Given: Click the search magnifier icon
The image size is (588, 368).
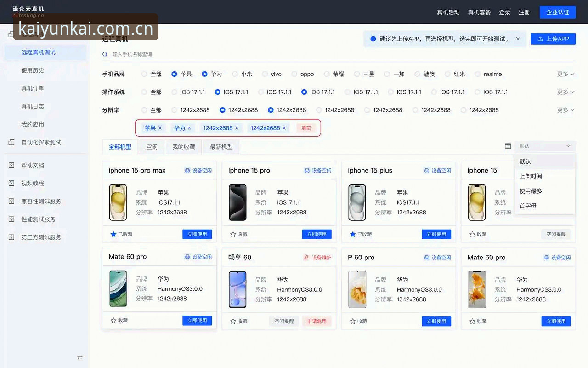Looking at the screenshot, I should [105, 54].
